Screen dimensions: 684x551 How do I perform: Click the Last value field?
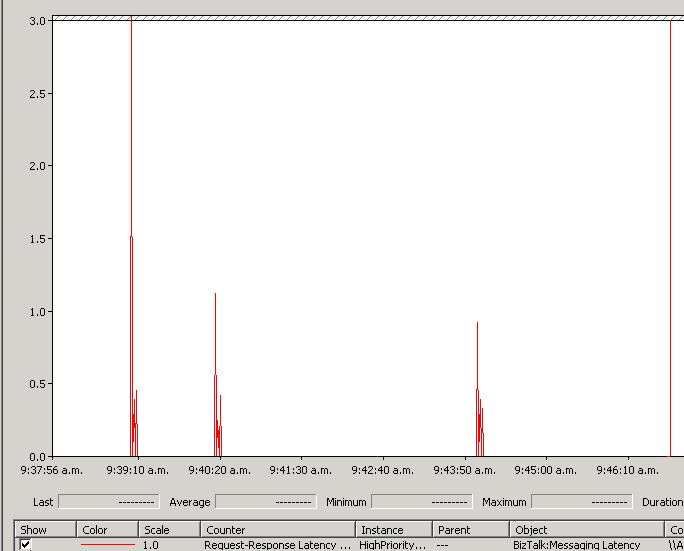pos(109,502)
